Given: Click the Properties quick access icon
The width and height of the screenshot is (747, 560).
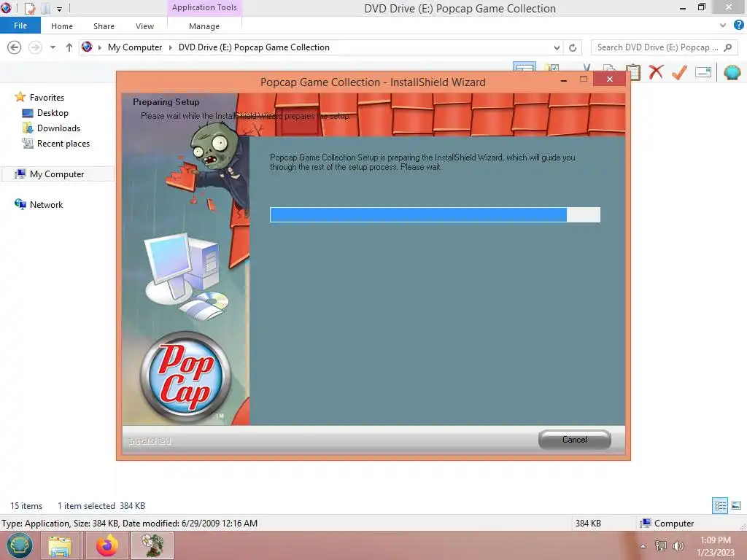Looking at the screenshot, I should [x=29, y=8].
